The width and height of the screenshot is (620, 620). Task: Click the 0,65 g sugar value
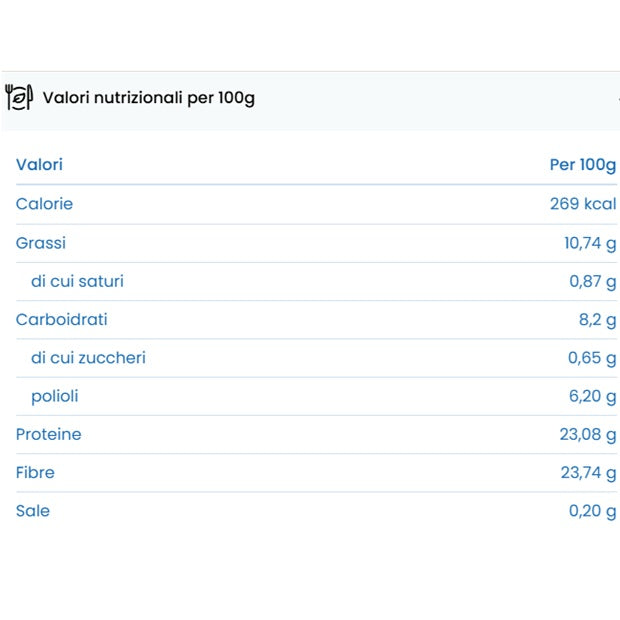point(592,358)
